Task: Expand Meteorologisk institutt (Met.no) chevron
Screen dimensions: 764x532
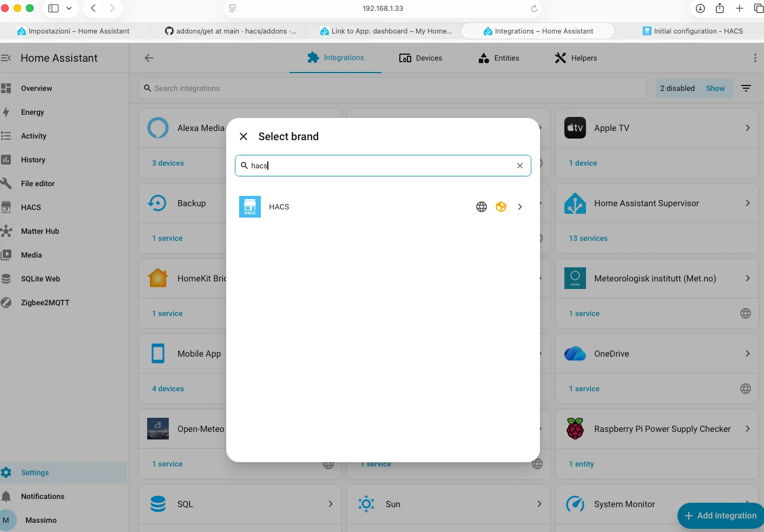Action: (748, 278)
